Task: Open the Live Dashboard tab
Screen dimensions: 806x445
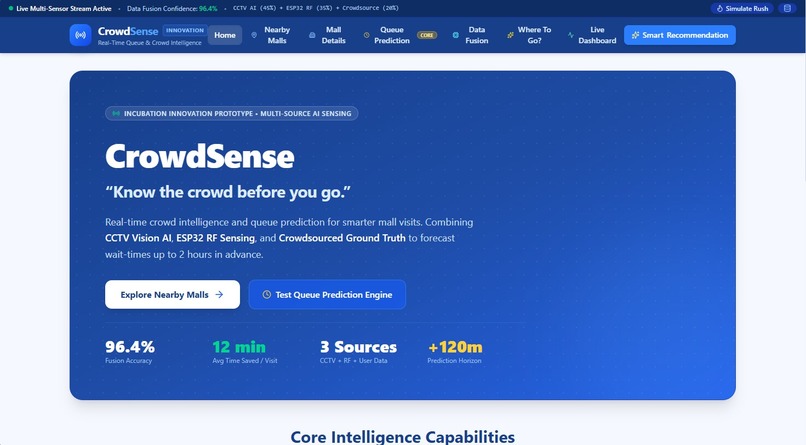Action: tap(592, 35)
